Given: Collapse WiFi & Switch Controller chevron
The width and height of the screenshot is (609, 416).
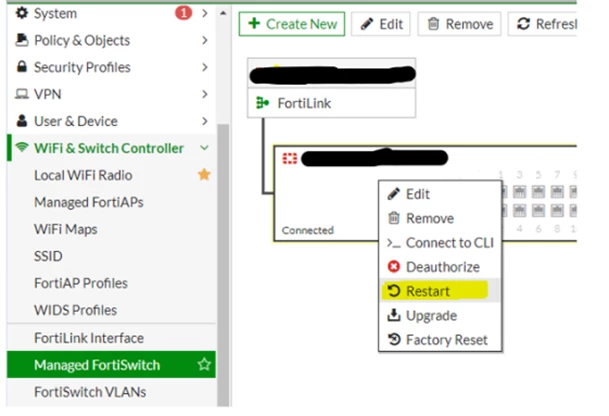Looking at the screenshot, I should (x=204, y=148).
